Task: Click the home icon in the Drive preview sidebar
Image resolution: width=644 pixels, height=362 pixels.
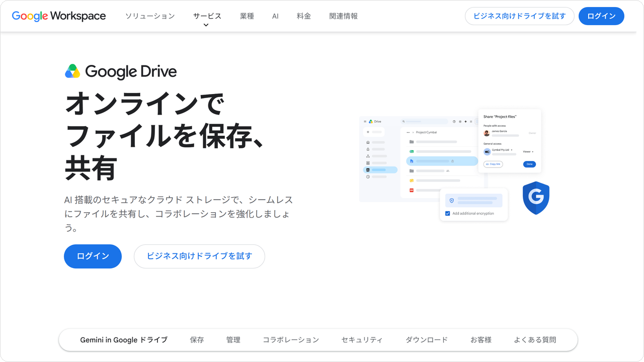Action: pos(368,142)
